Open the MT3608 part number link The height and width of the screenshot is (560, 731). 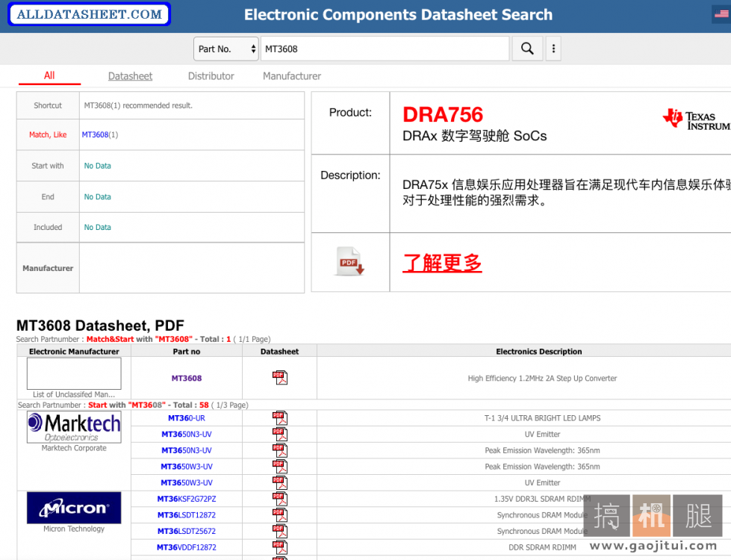pos(187,378)
